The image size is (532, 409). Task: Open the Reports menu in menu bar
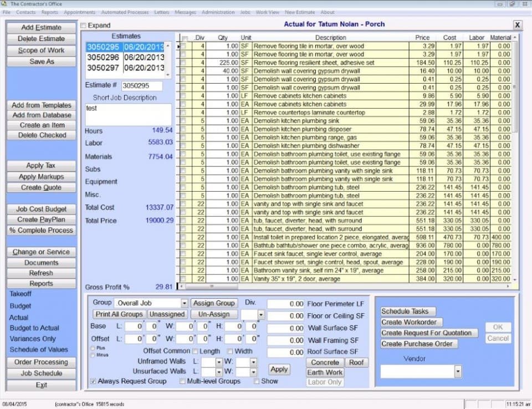pos(49,12)
